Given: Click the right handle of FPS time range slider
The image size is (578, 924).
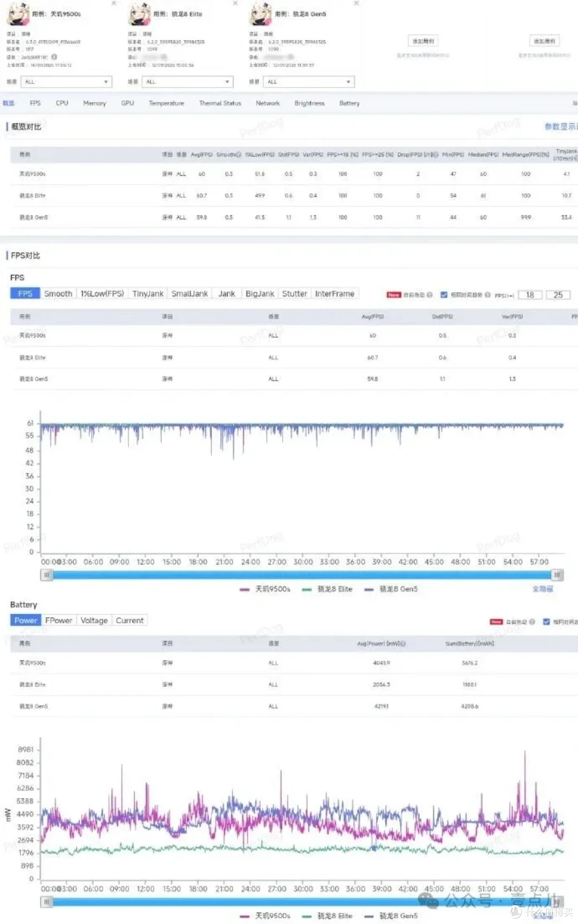Looking at the screenshot, I should tap(557, 575).
